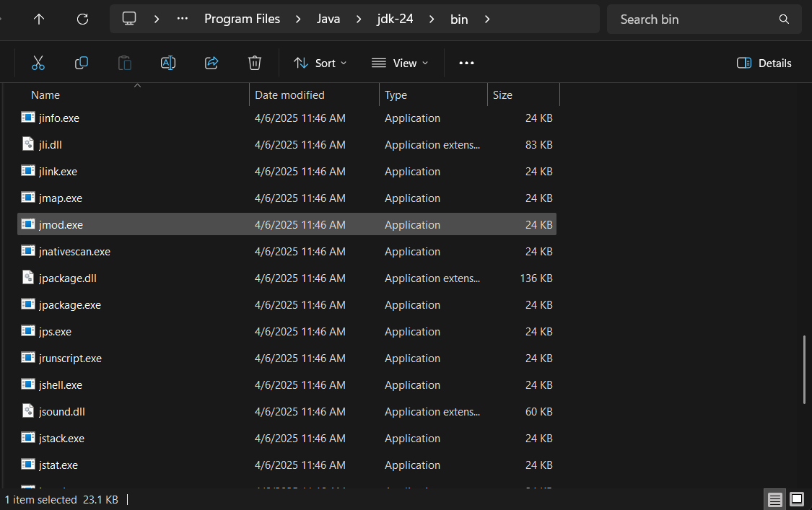Select the jrunscript.exe file icon
The height and width of the screenshot is (510, 812).
click(28, 358)
